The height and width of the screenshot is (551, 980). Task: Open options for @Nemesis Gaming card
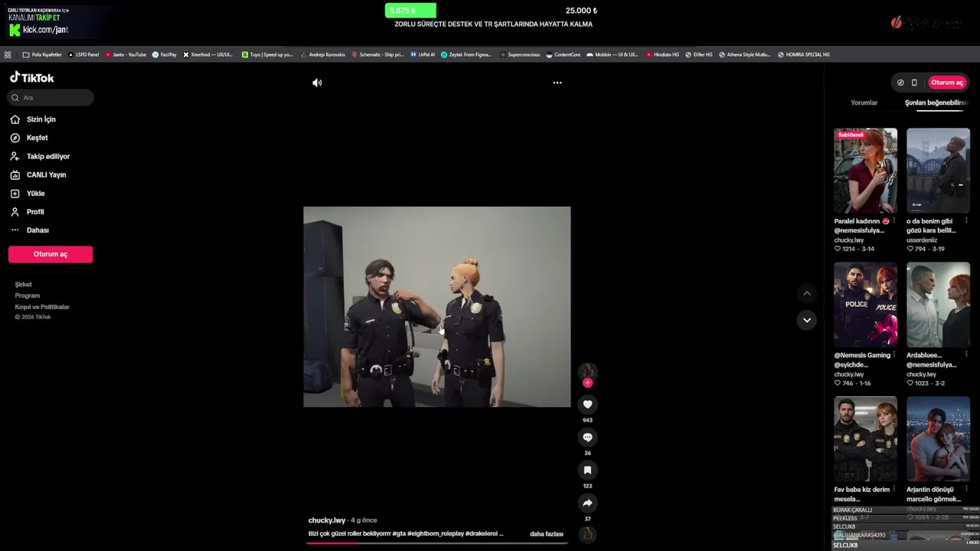point(893,355)
